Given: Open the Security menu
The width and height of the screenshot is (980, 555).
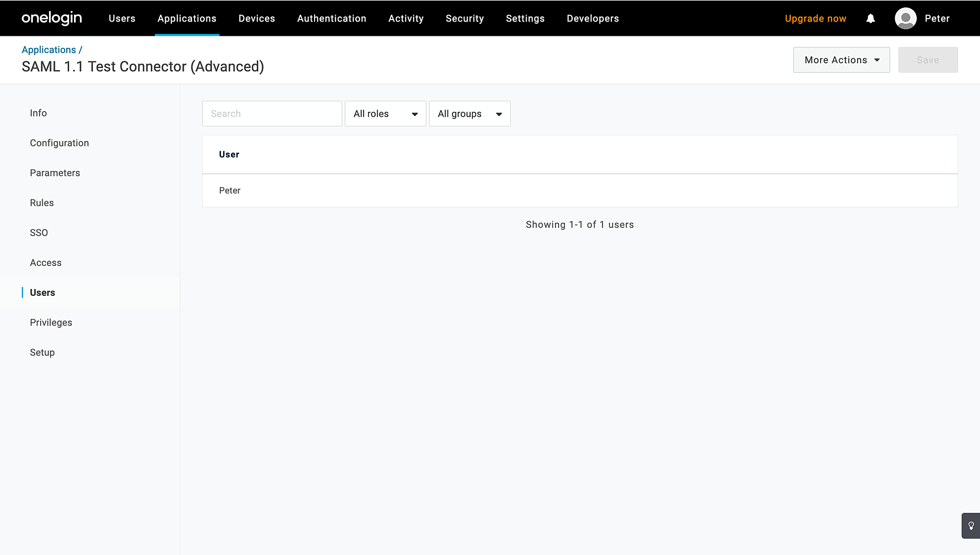Looking at the screenshot, I should click(x=465, y=19).
